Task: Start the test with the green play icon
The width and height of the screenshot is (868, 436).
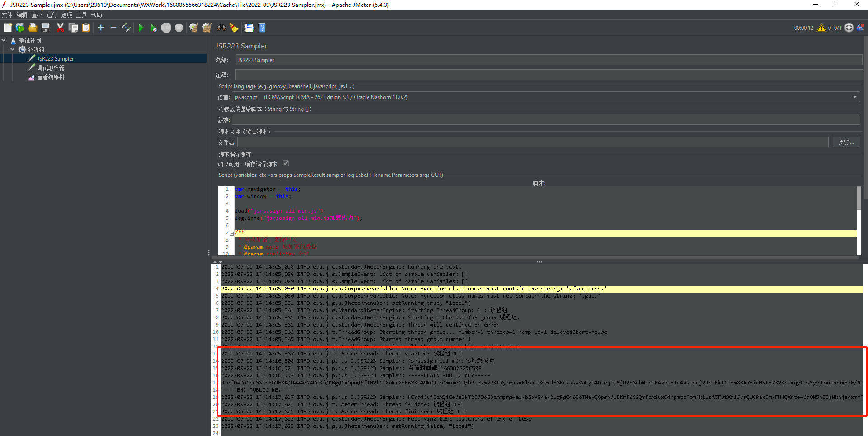Action: pos(141,28)
